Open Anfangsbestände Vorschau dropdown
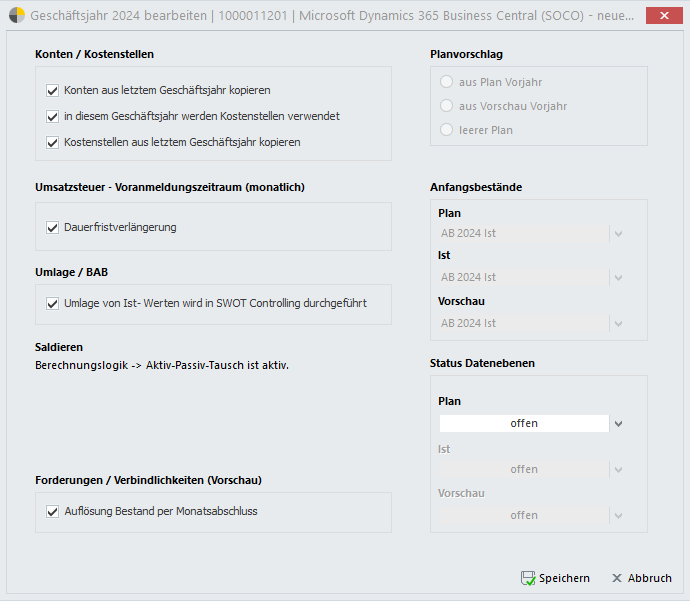690x603 pixels. (x=618, y=323)
